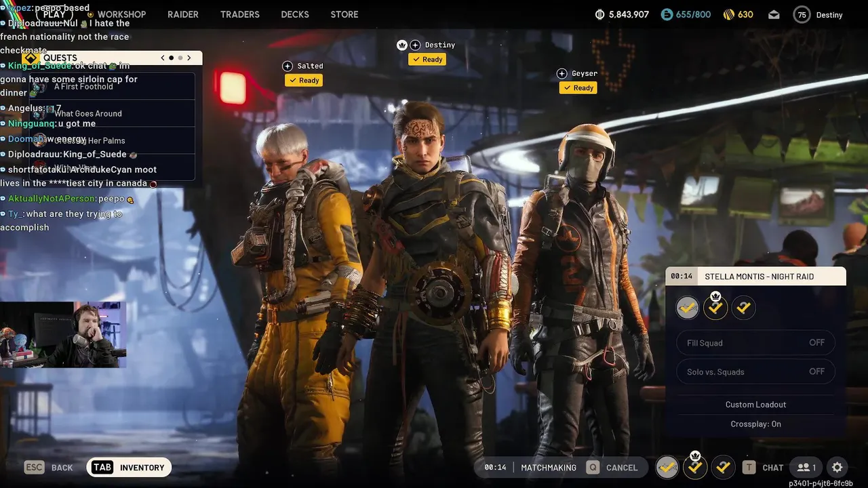Click the level 75 badge circle
868x488 pixels.
point(802,15)
